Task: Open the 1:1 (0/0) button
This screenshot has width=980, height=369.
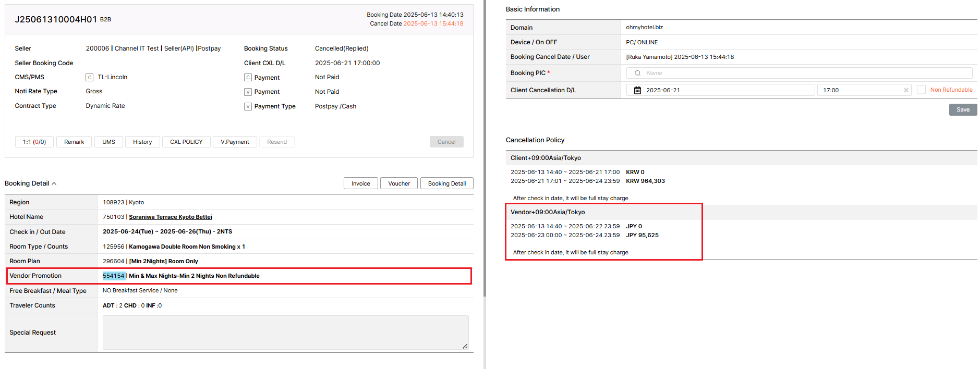Action: coord(34,142)
